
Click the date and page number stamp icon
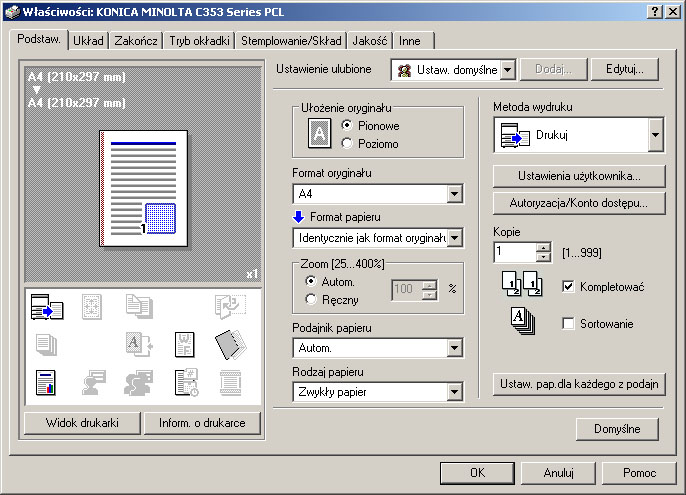pyautogui.click(x=186, y=383)
